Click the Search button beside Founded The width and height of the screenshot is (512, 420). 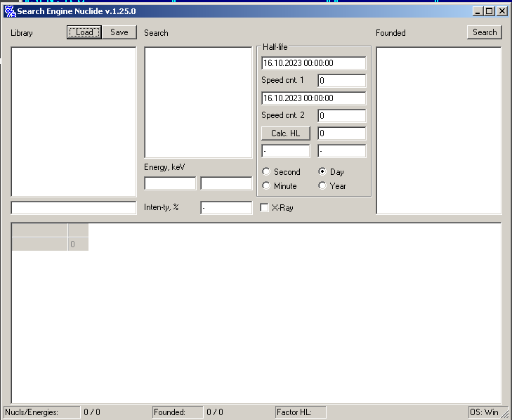pyautogui.click(x=485, y=32)
